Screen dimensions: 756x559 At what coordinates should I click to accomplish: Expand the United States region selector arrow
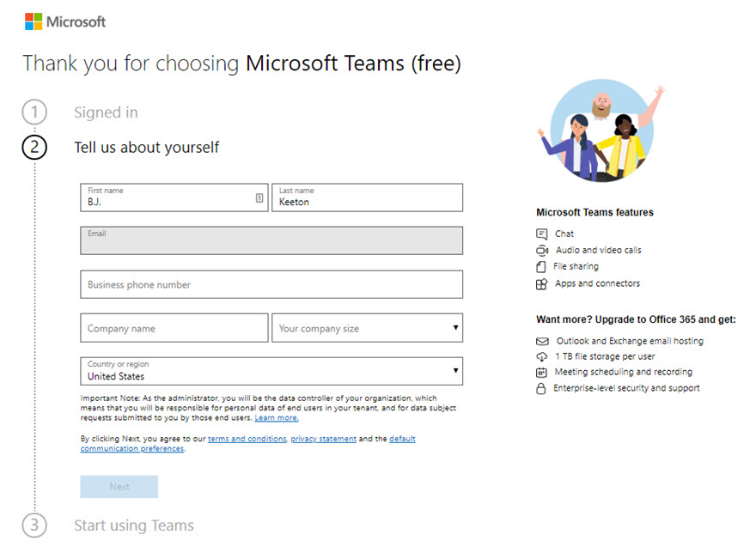click(x=456, y=371)
